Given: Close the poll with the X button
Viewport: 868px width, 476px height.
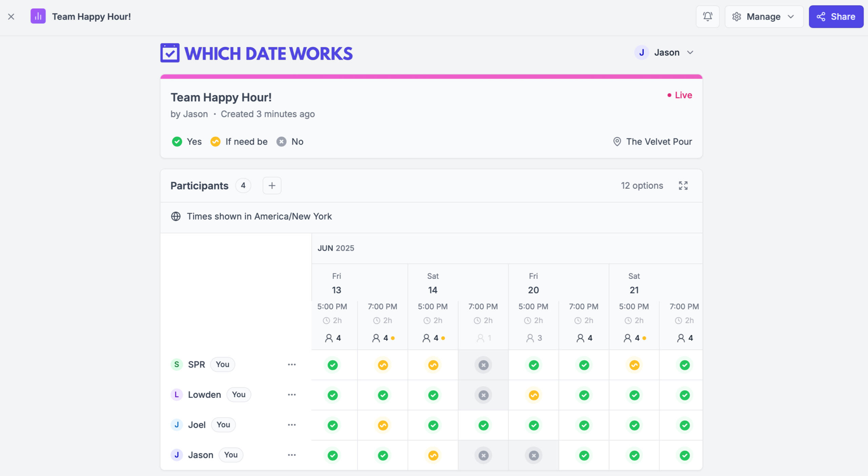Looking at the screenshot, I should 11,16.
